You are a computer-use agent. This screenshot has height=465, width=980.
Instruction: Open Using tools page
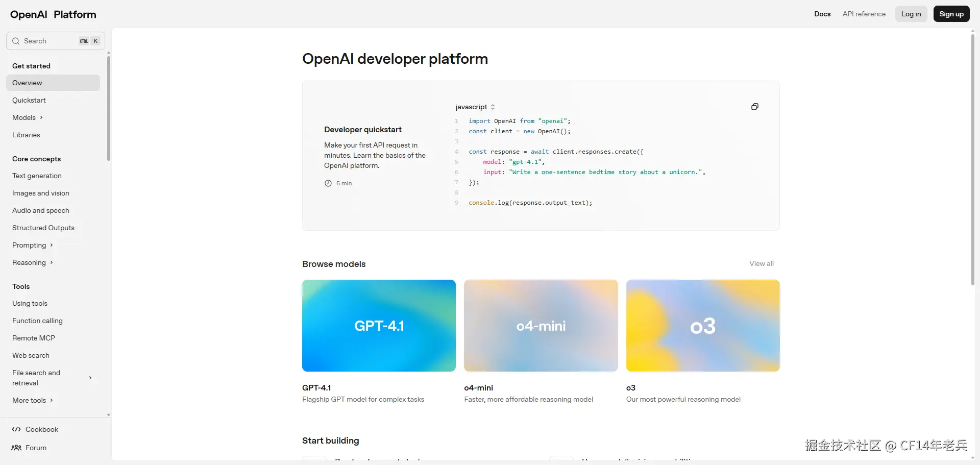(x=30, y=303)
